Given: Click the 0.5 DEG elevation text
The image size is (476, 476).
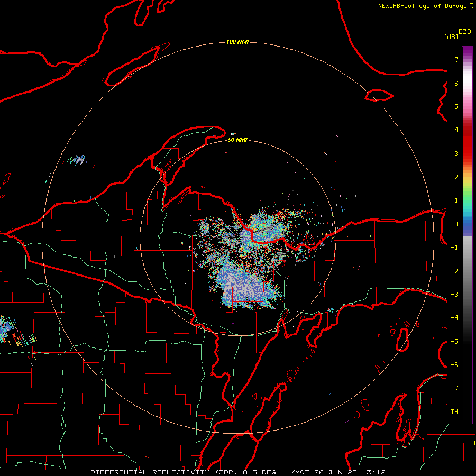Looking at the screenshot, I should 260,472.
